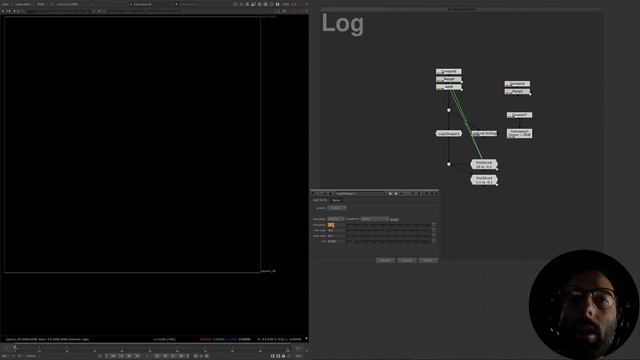640x360 pixels.
Task: Click the slider of the bottom parameter
Action: 389,241
